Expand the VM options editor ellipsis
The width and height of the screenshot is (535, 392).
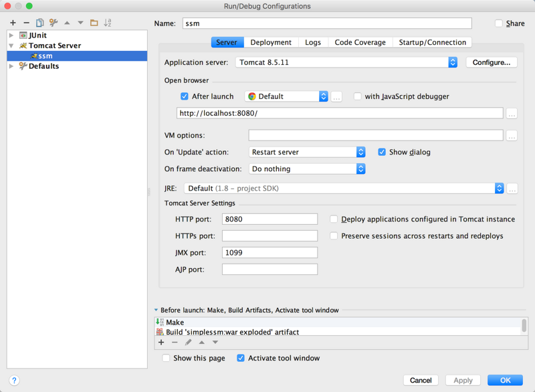(512, 136)
